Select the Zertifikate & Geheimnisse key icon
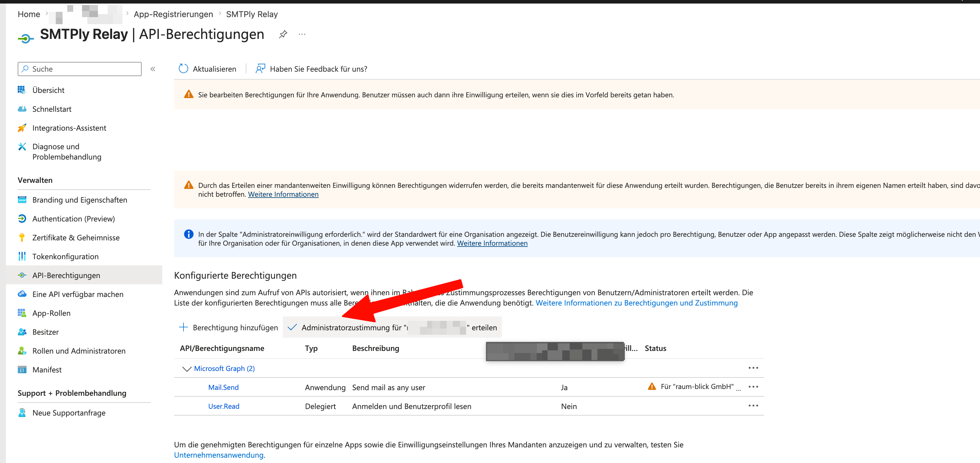Image resolution: width=980 pixels, height=463 pixels. (22, 237)
